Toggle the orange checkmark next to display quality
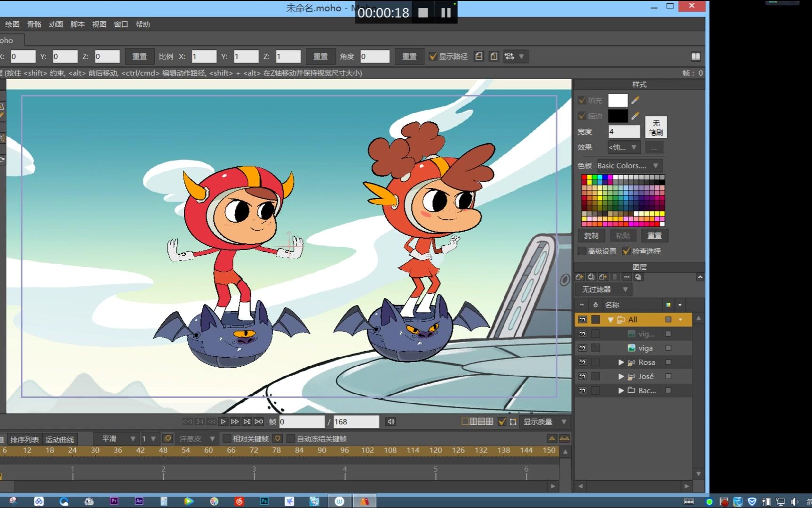Viewport: 812px width, 508px height. tap(502, 421)
